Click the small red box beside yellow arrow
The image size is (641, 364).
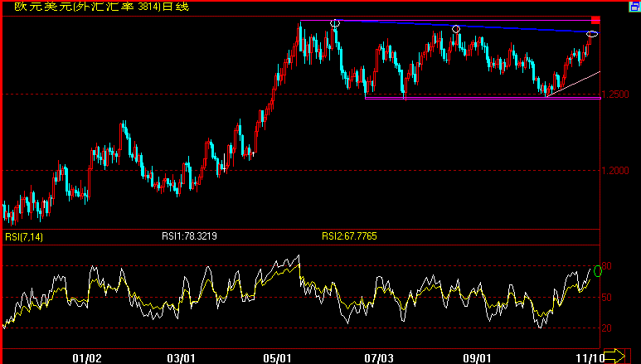click(x=629, y=356)
